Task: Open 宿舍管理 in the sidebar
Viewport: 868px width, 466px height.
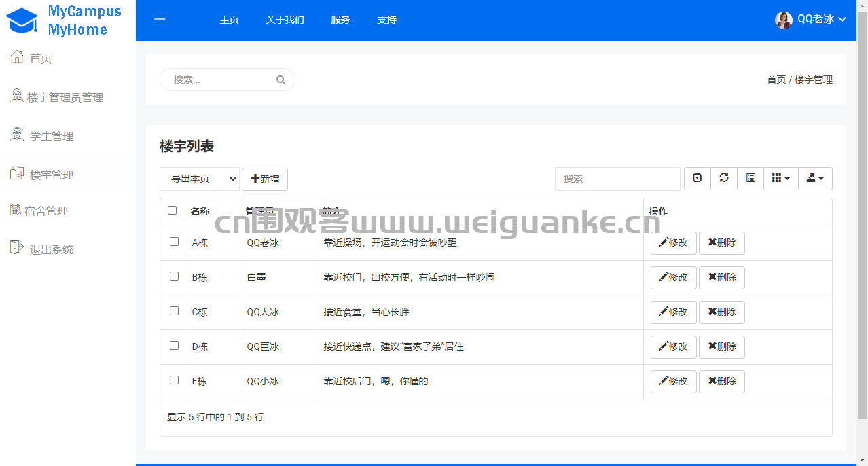Action: [x=46, y=211]
